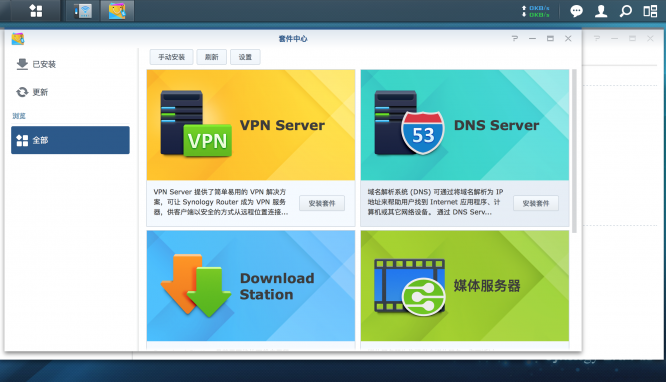Open help with the question mark icon

pos(515,38)
